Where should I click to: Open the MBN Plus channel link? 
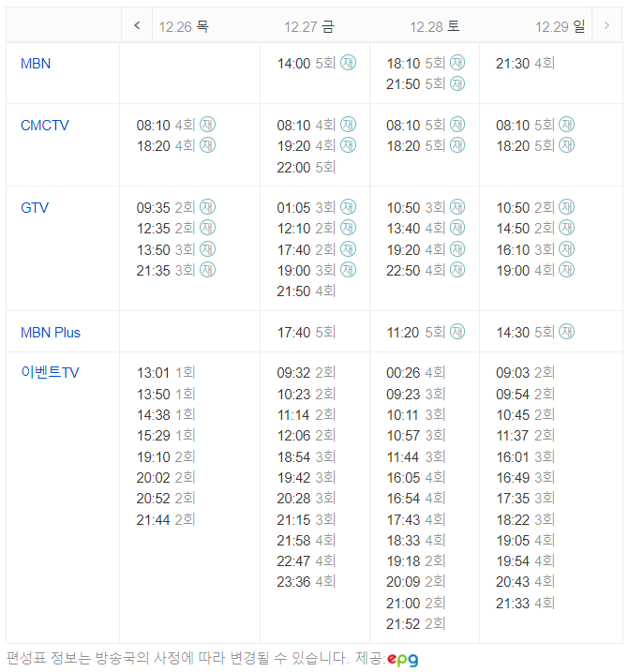[x=51, y=333]
